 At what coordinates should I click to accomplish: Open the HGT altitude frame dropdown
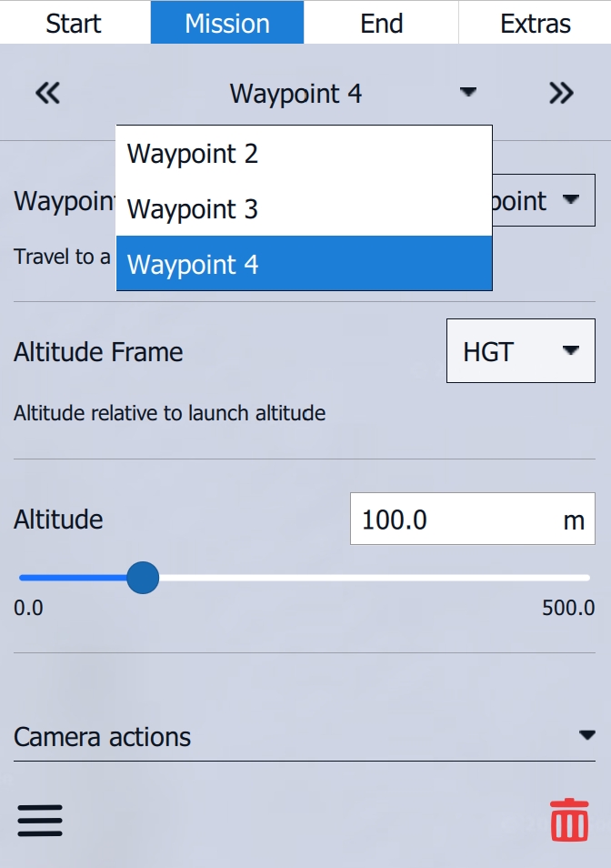tap(520, 351)
